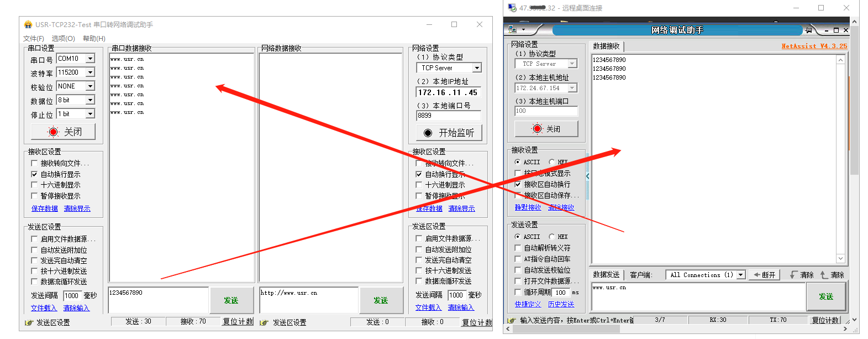The image size is (868, 339).
Task: Uncheck 自动换行显示 in serial receive settings
Action: pos(34,174)
